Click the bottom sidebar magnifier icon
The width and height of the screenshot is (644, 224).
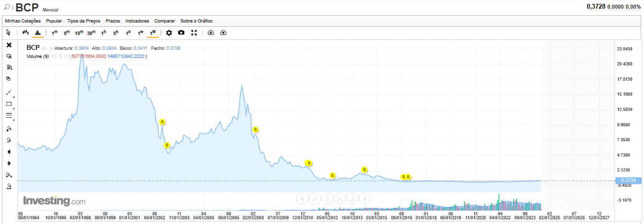[x=9, y=187]
